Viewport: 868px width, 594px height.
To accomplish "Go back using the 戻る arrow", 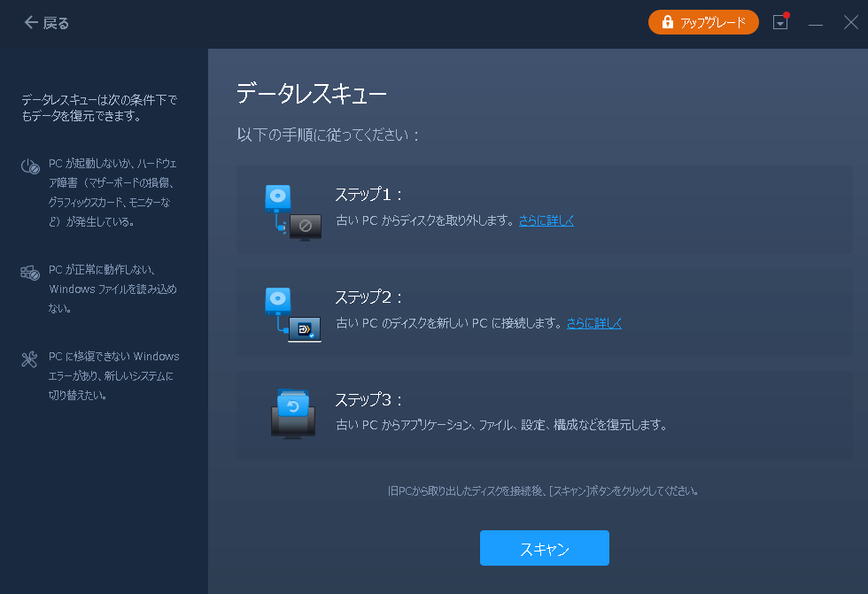I will pos(29,24).
